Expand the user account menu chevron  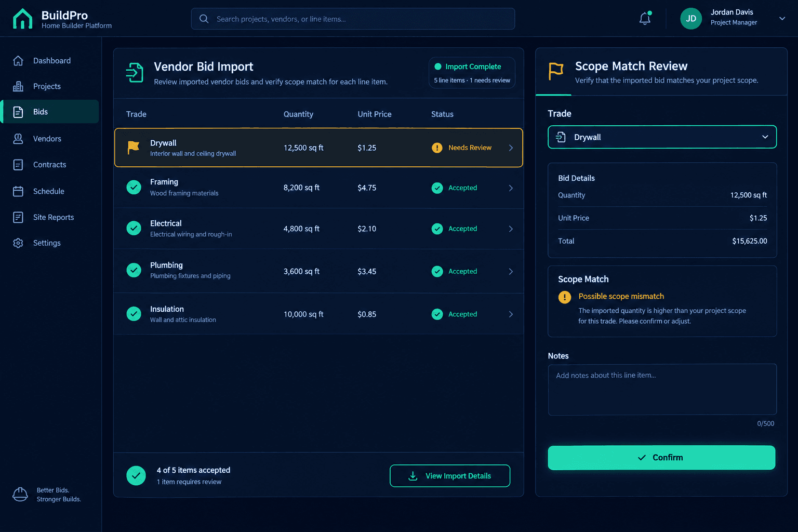coord(782,19)
